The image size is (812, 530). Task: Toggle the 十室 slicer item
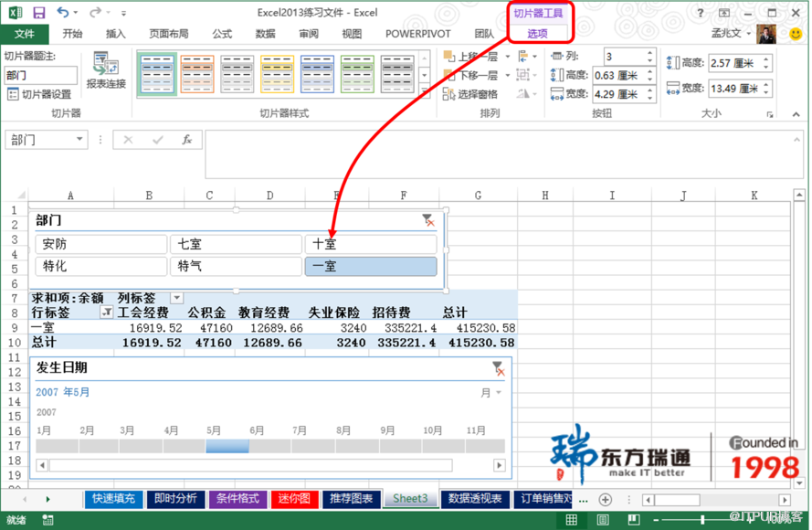[x=371, y=244]
